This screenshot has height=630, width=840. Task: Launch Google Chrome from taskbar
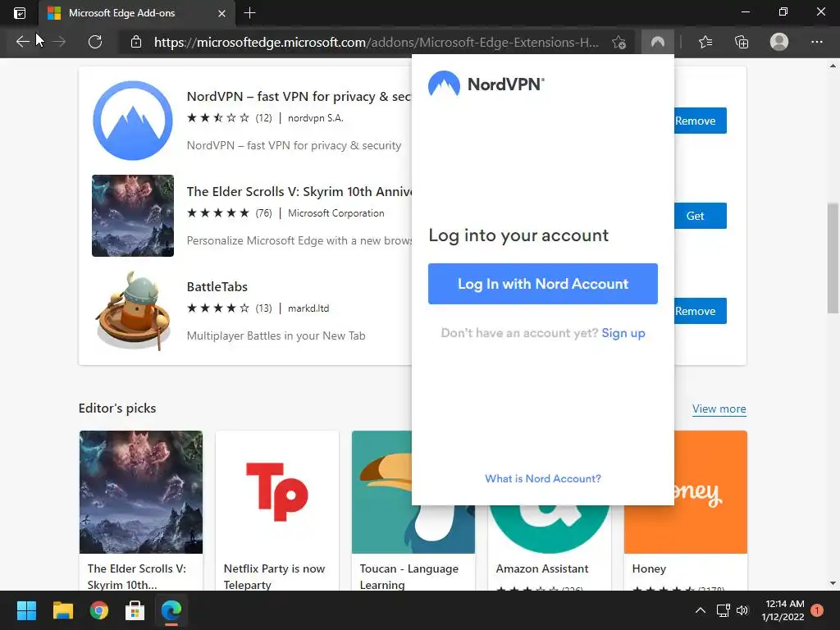coord(99,610)
